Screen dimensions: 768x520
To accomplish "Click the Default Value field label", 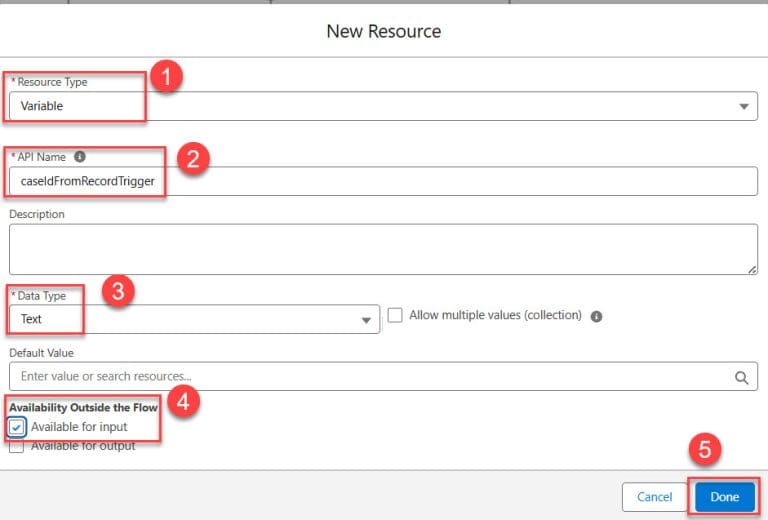I will click(41, 353).
